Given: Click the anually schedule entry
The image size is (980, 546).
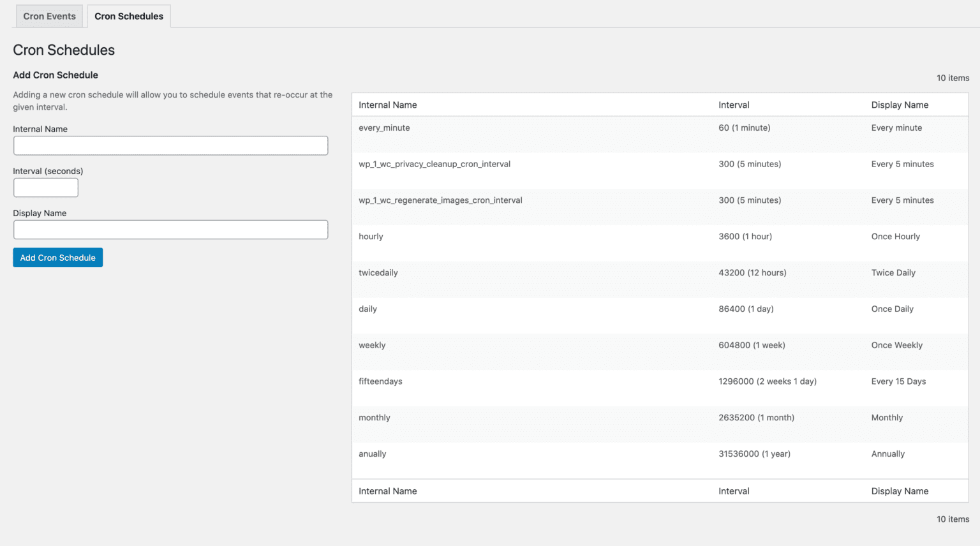Looking at the screenshot, I should tap(372, 454).
